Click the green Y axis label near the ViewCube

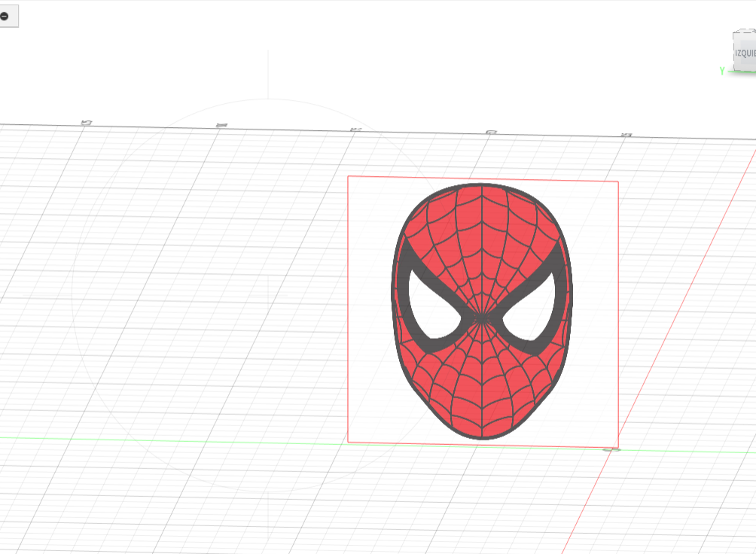point(721,69)
